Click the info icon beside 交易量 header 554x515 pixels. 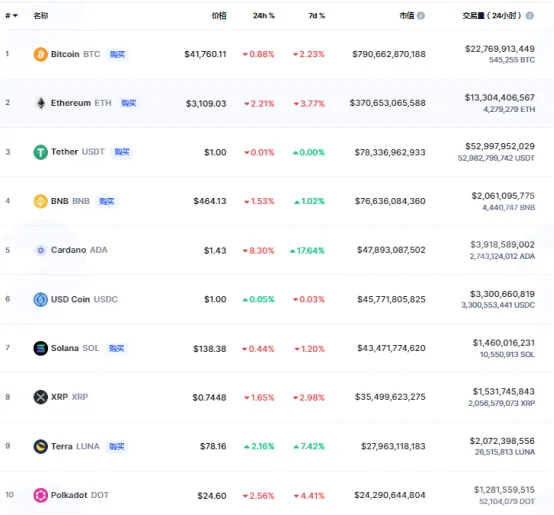point(529,16)
